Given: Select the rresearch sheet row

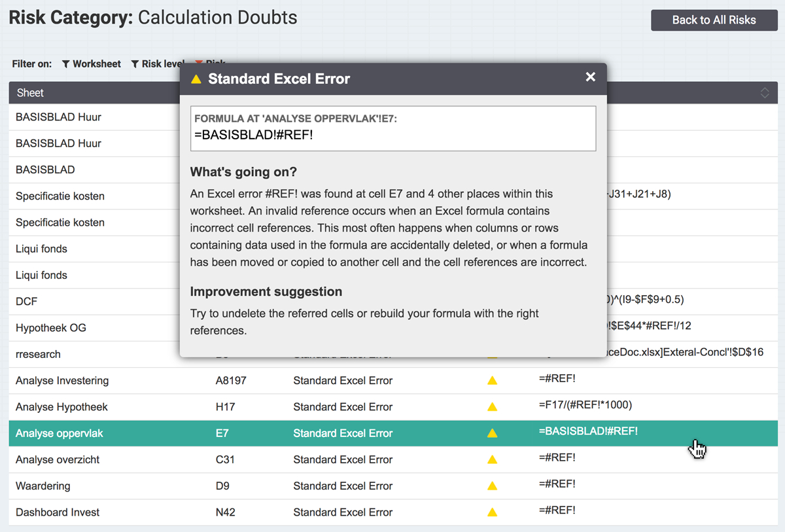Looking at the screenshot, I should pos(38,354).
